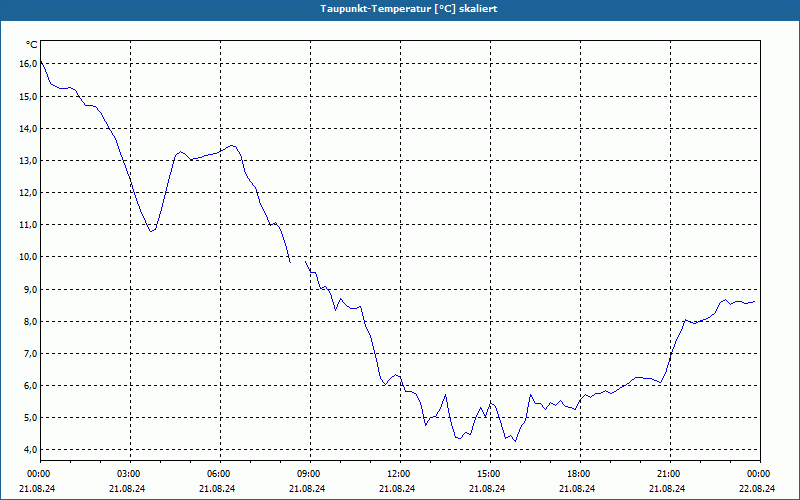Image resolution: width=800 pixels, height=500 pixels.
Task: Click the 9,0 y-axis label
Action: click(30, 289)
